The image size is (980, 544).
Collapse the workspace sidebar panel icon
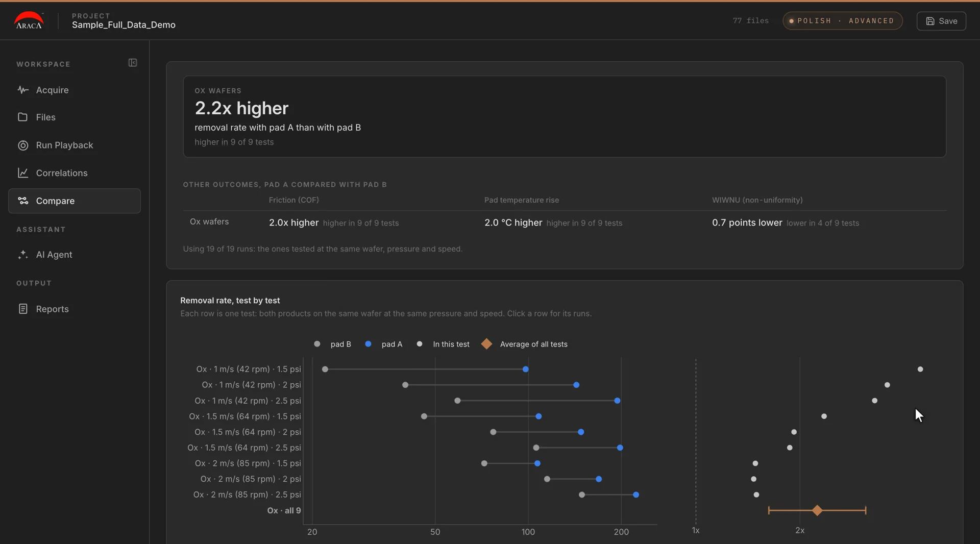click(x=133, y=63)
